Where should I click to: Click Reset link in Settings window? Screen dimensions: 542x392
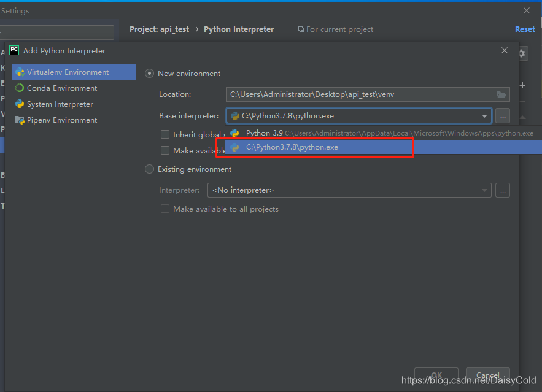525,29
